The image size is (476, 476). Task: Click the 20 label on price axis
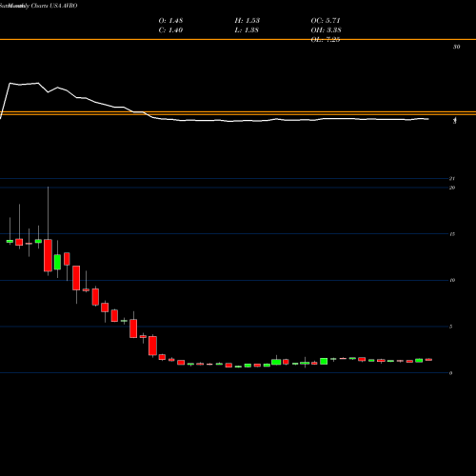(452, 188)
